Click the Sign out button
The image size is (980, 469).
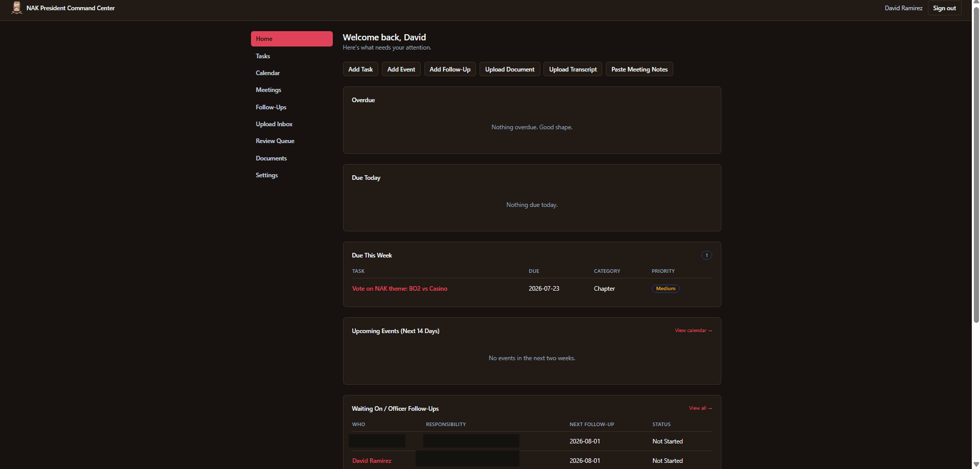pos(944,8)
